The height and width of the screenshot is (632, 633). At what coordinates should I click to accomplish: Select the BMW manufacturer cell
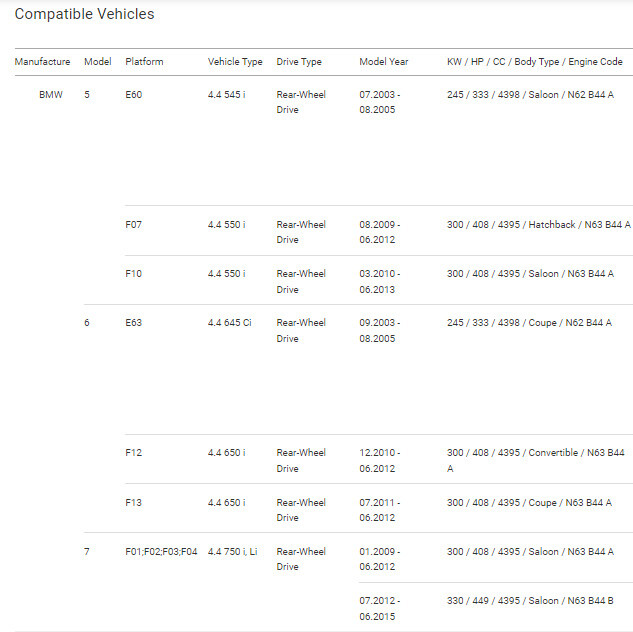coord(50,95)
